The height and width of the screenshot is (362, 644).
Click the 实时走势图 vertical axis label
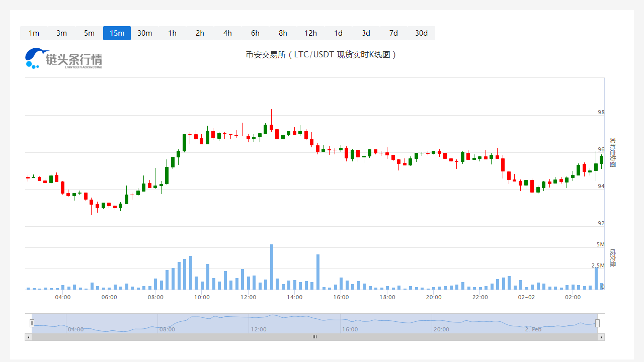(612, 152)
